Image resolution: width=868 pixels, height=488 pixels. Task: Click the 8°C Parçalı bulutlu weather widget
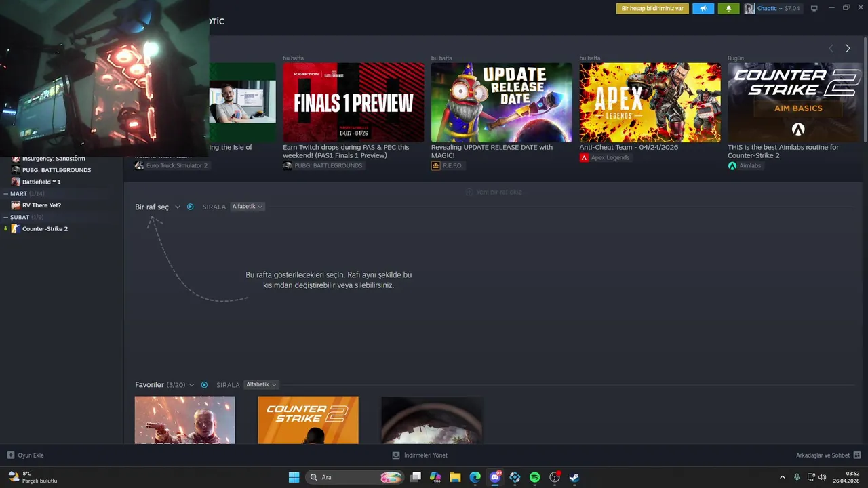tap(33, 477)
